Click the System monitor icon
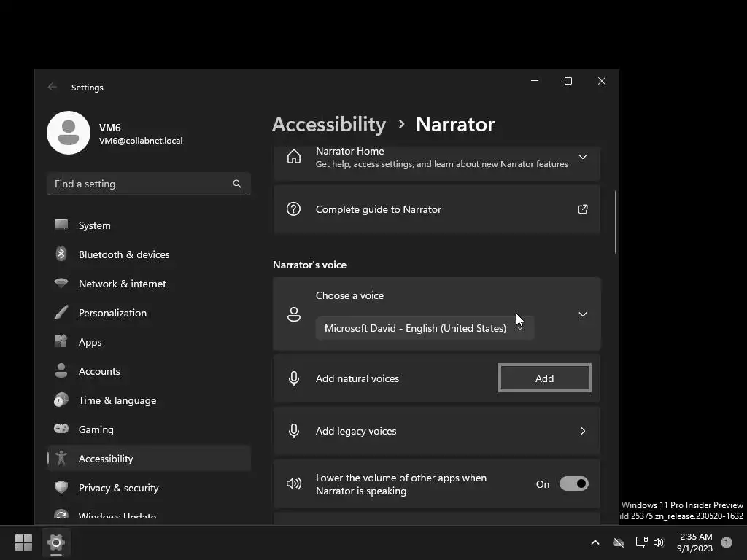The width and height of the screenshot is (747, 560). (61, 225)
